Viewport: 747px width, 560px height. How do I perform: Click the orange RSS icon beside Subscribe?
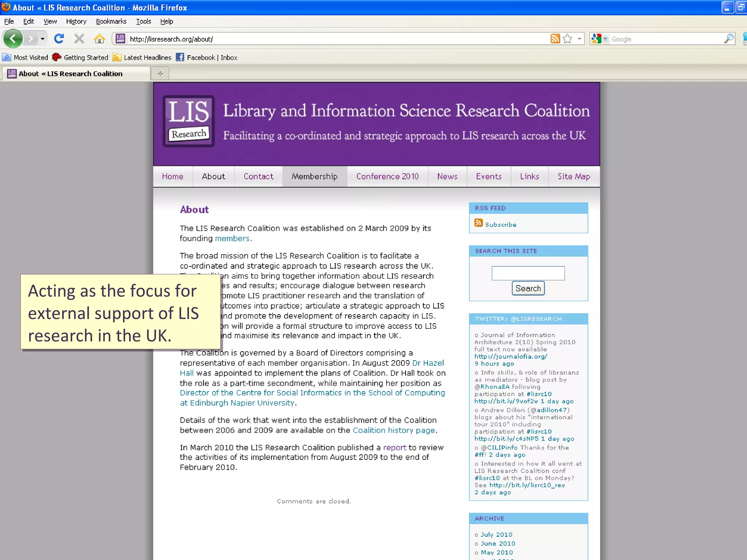point(479,223)
